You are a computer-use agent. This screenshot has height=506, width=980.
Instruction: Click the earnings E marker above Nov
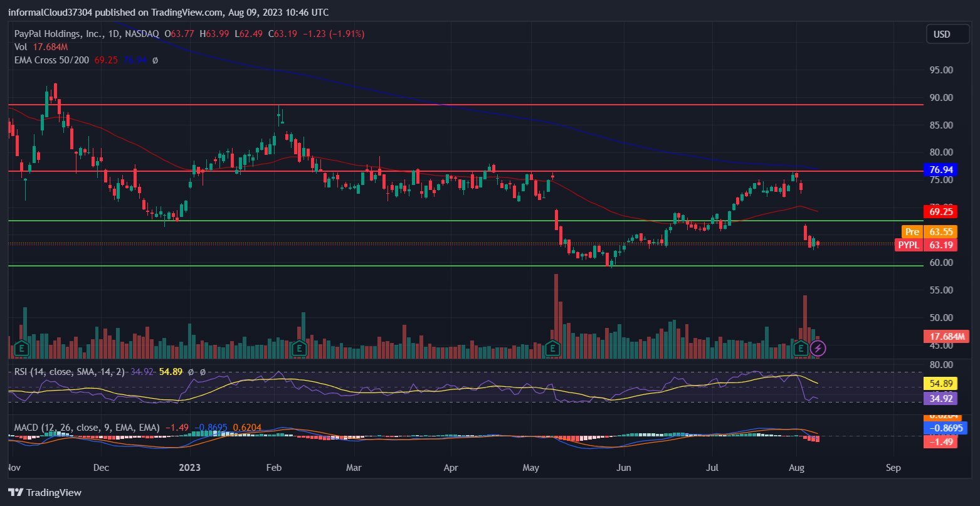(22, 347)
